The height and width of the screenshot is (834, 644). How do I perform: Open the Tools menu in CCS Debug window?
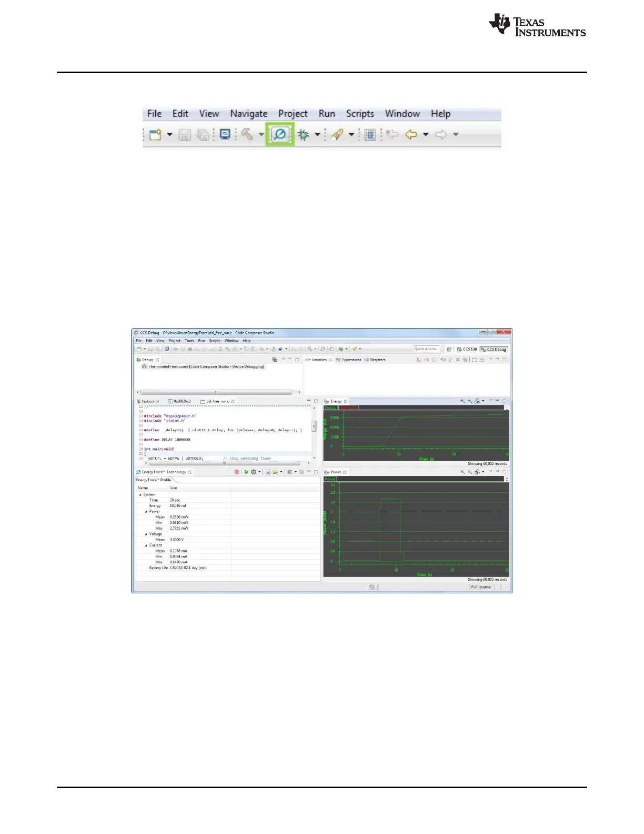(189, 341)
